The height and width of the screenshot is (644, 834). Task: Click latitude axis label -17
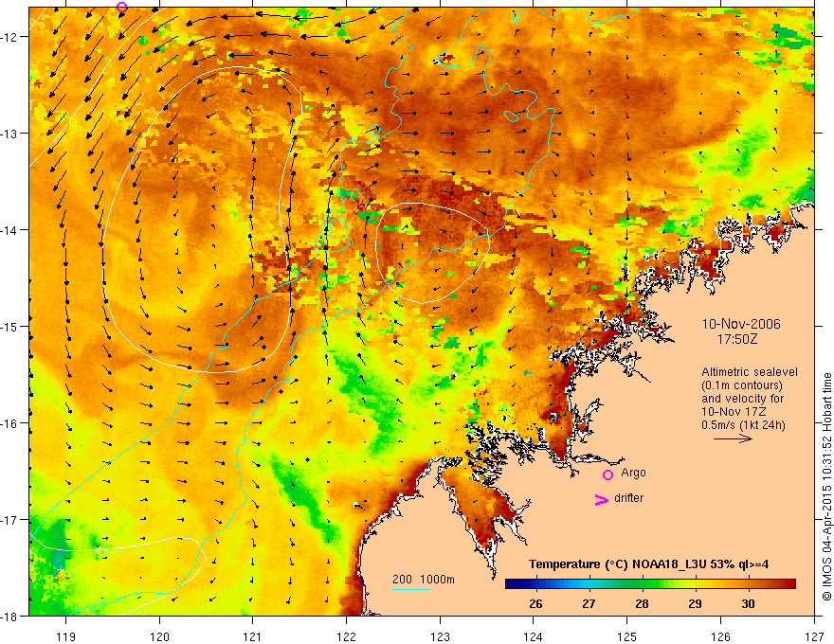(x=10, y=520)
